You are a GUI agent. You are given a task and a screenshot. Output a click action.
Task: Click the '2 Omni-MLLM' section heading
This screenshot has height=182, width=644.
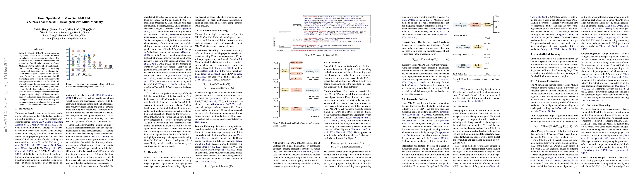click(154, 152)
